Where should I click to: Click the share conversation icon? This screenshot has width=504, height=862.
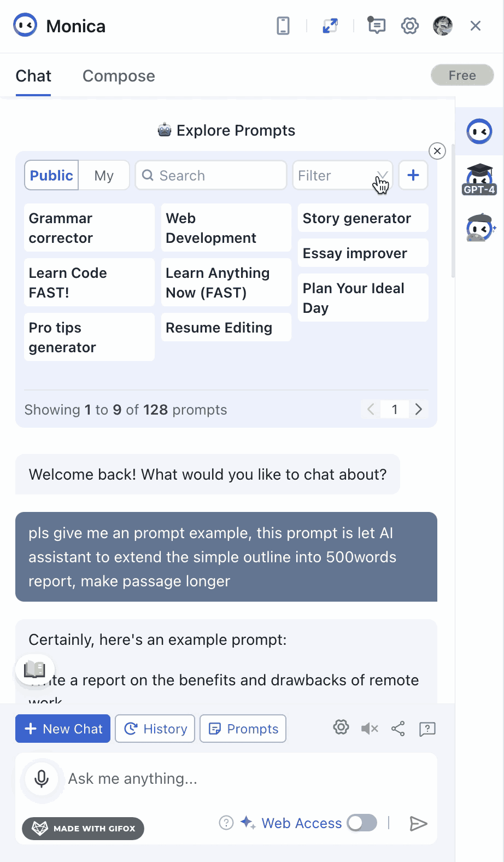point(398,729)
